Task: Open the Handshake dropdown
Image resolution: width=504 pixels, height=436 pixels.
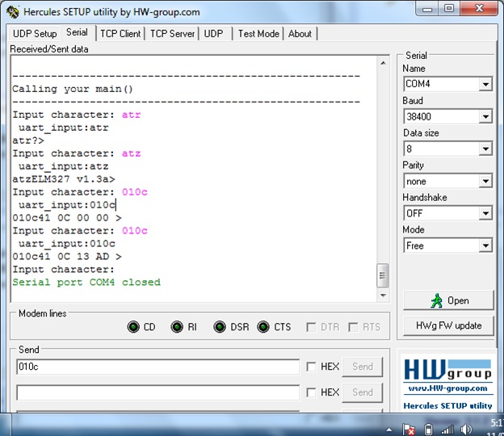Action: (485, 213)
